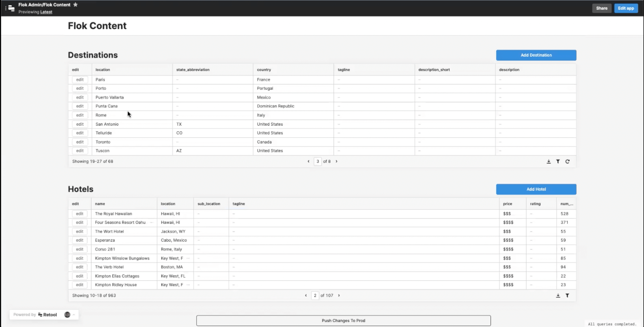Open the Latest version link
Screen dimensions: 644x327
pos(46,12)
